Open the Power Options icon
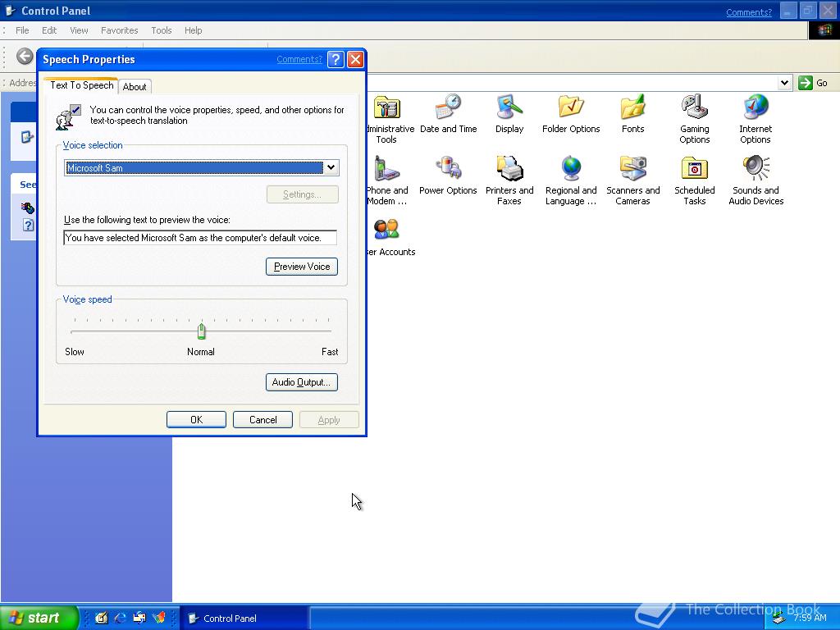This screenshot has height=630, width=840. click(x=448, y=169)
